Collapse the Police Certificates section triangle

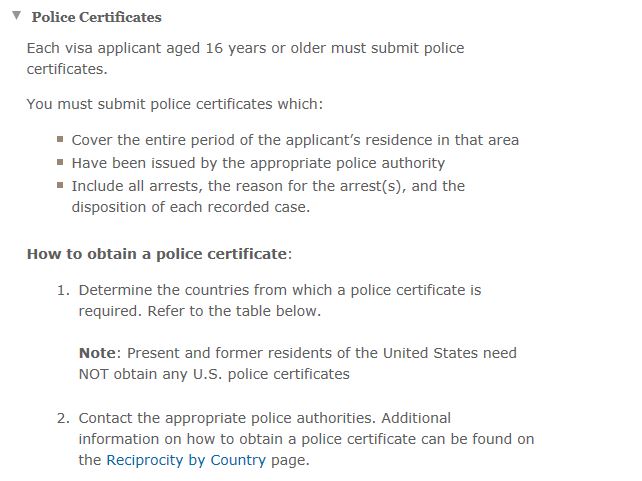[15, 16]
